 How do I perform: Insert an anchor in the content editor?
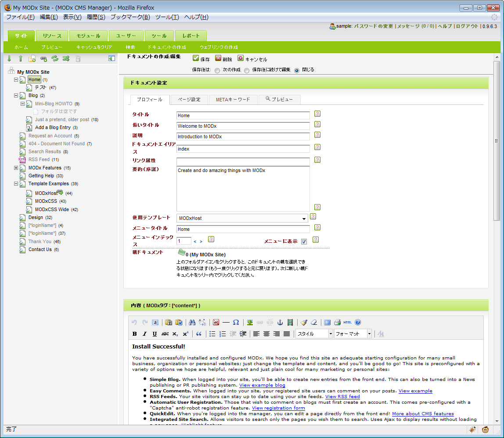tap(280, 323)
